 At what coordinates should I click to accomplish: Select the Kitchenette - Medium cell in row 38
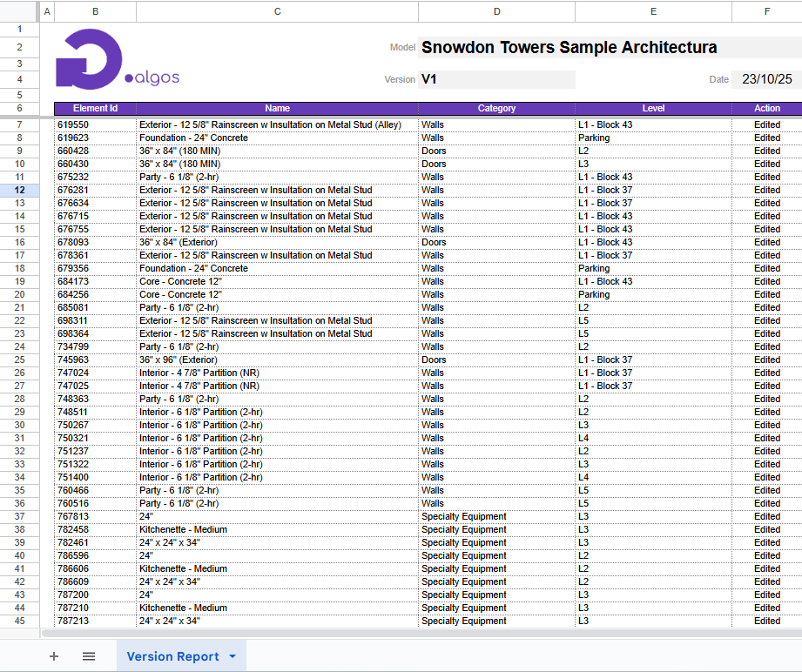(x=277, y=529)
